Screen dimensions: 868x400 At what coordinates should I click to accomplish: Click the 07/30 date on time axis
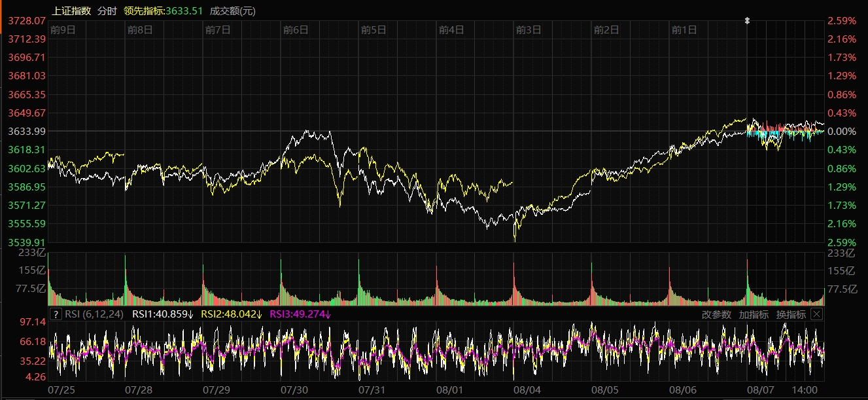294,390
